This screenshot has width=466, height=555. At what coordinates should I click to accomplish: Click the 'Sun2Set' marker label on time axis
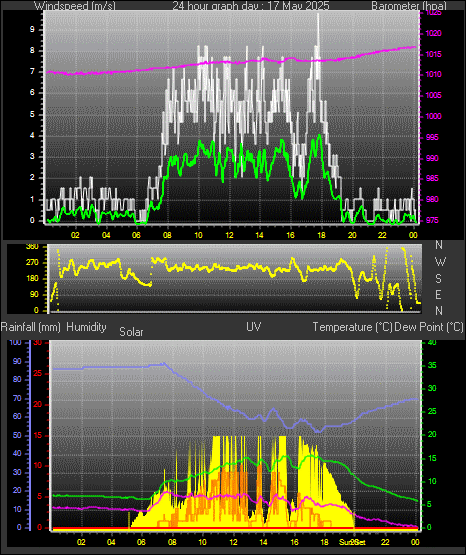[x=352, y=542]
